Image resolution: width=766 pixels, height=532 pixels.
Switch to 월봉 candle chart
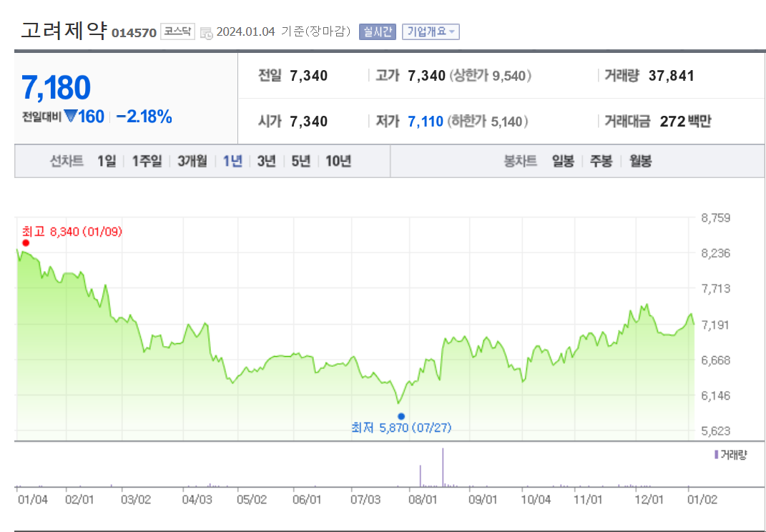(x=640, y=161)
